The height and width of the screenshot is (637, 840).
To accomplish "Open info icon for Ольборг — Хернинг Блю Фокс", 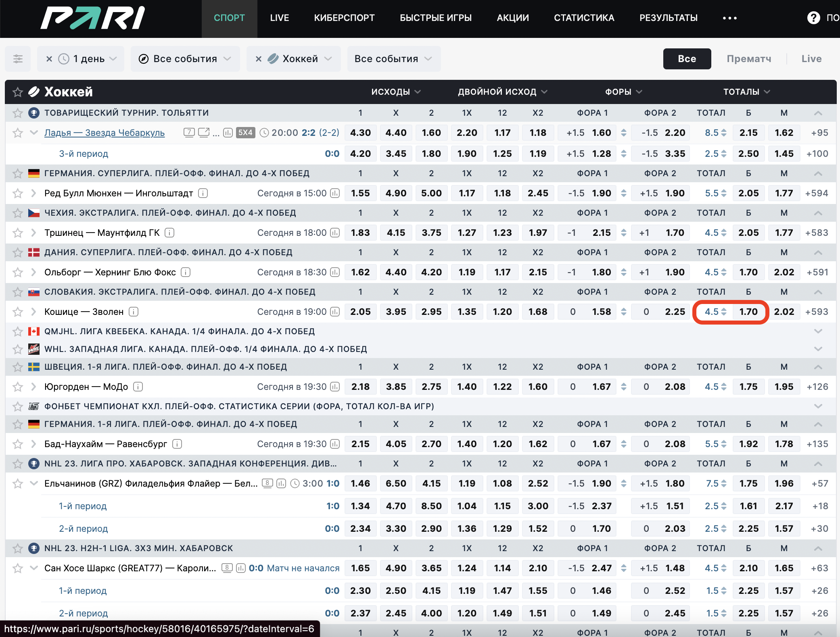I will coord(186,272).
